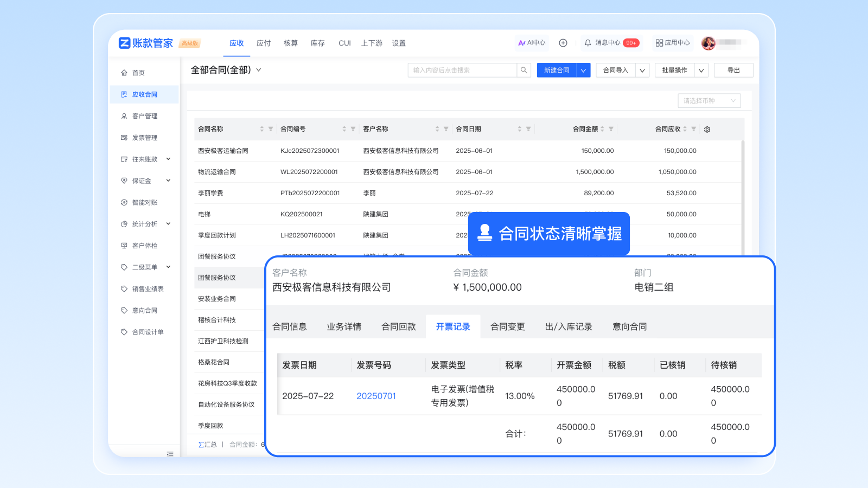
Task: Click the user avatar picture
Action: pyautogui.click(x=709, y=43)
